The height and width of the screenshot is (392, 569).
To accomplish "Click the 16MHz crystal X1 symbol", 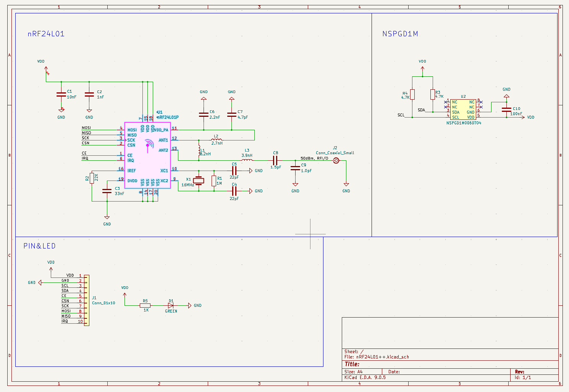I will tap(199, 181).
